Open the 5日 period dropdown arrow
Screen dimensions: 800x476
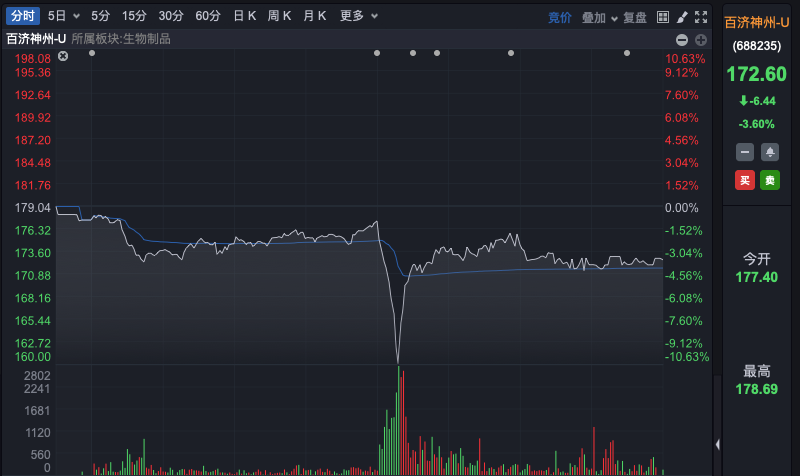[x=77, y=16]
